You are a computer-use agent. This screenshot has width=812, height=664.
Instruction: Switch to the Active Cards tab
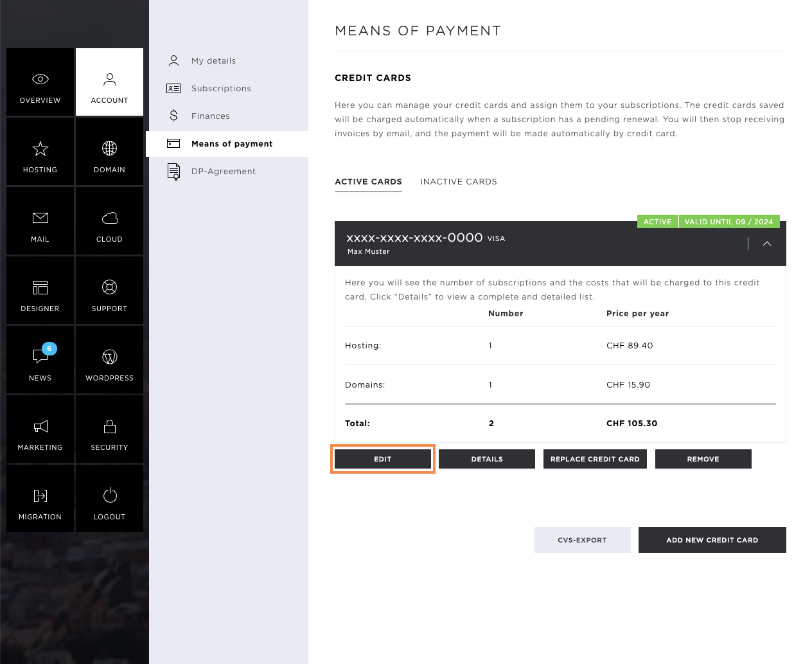[x=368, y=182]
